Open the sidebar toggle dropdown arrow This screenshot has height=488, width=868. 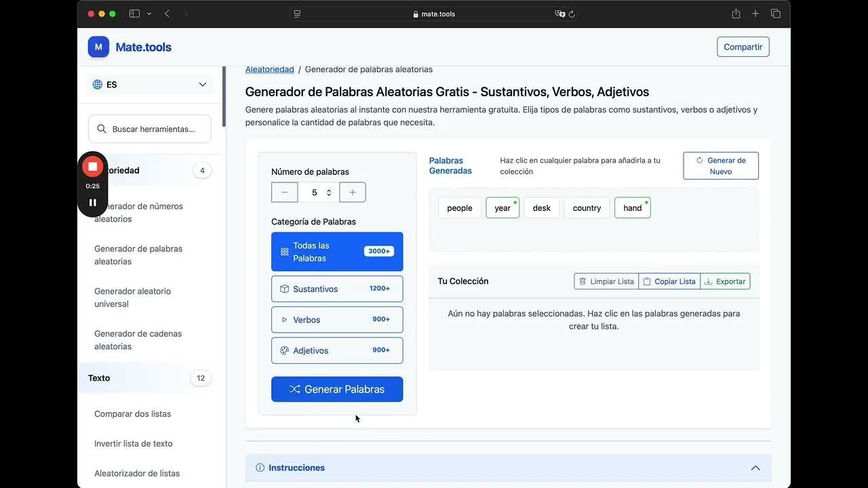point(149,14)
